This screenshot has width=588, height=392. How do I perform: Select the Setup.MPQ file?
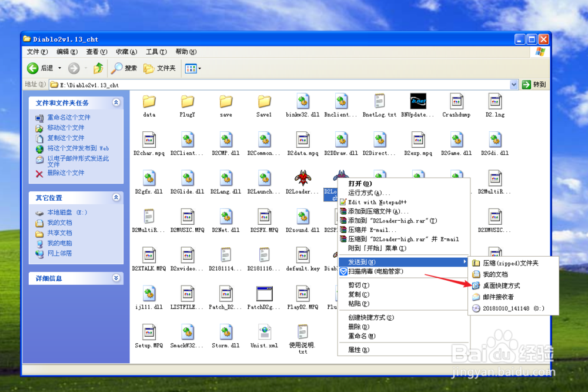coord(149,337)
